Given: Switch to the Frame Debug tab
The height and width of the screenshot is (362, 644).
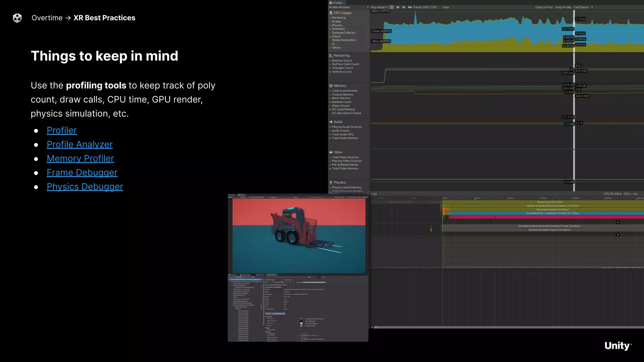Looking at the screenshot, I should [x=271, y=275].
